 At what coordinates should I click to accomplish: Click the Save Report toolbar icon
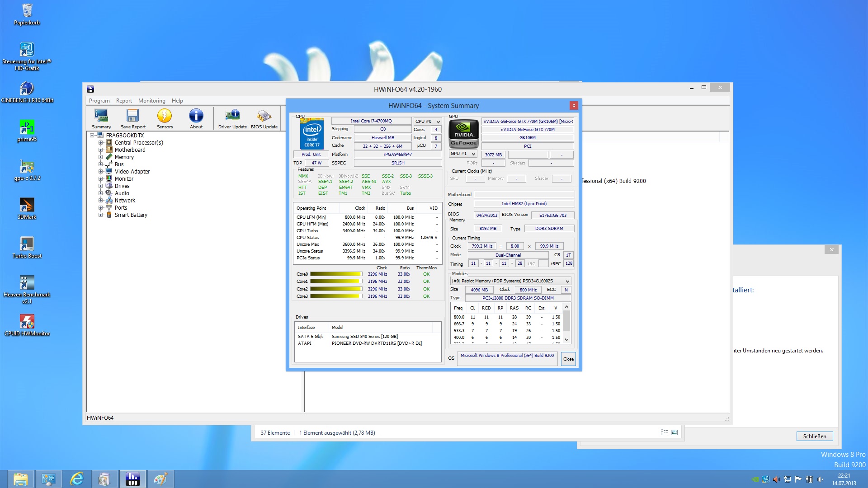pyautogui.click(x=133, y=119)
